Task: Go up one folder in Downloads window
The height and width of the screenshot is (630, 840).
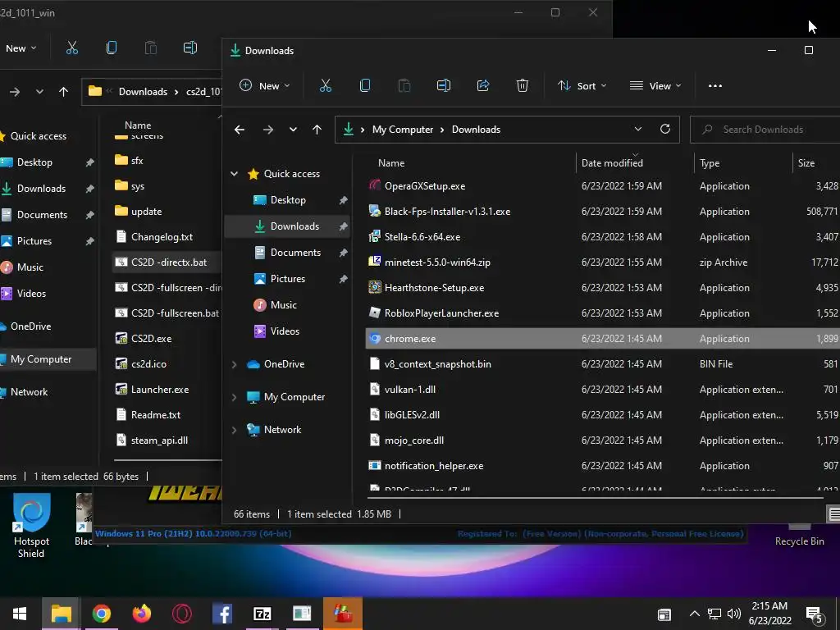Action: [317, 130]
